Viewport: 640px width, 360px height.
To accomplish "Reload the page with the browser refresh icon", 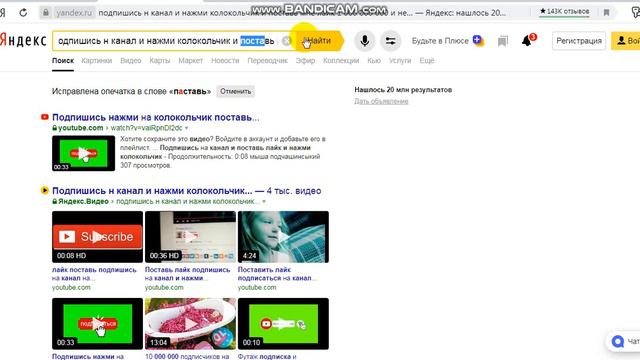I will tap(23, 13).
